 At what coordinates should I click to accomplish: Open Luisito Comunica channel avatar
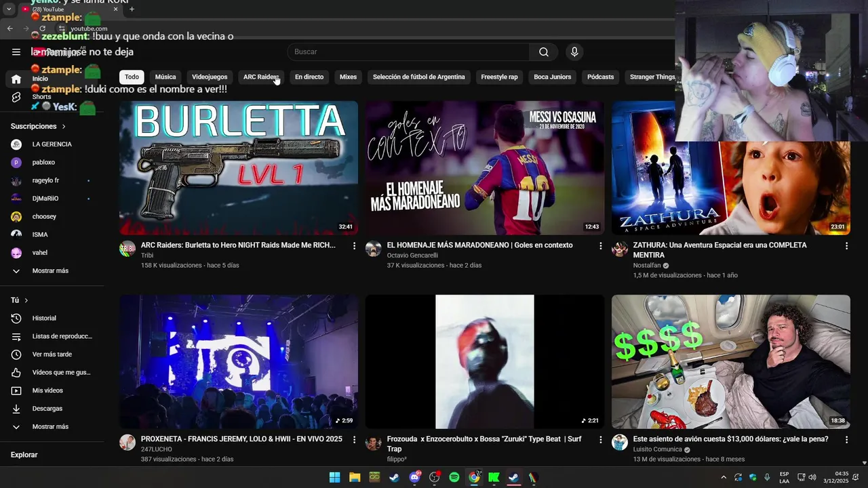620,443
